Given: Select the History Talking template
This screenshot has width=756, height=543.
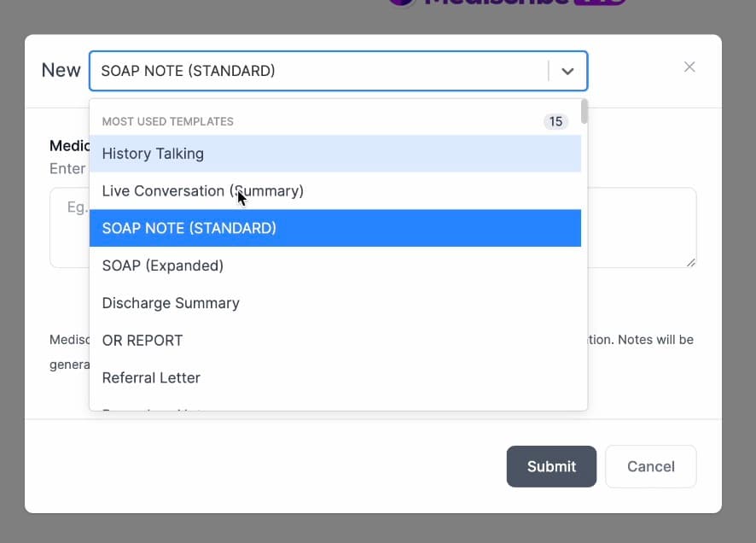Looking at the screenshot, I should click(152, 154).
